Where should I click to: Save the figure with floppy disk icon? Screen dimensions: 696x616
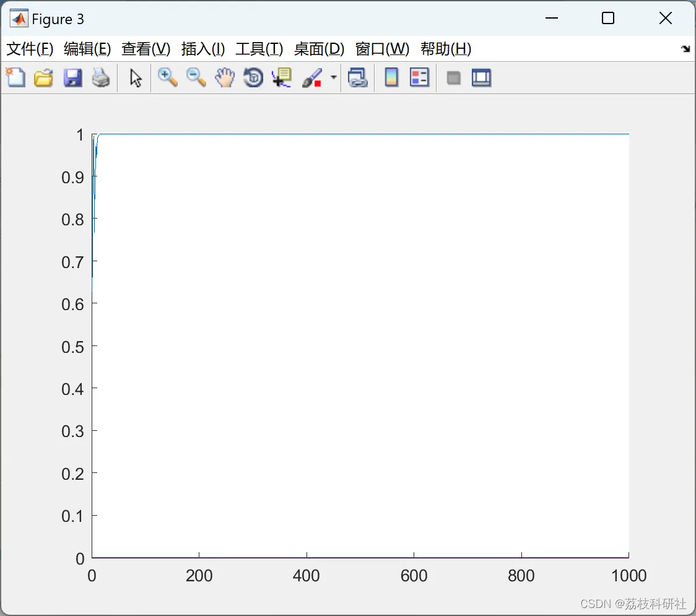[72, 77]
